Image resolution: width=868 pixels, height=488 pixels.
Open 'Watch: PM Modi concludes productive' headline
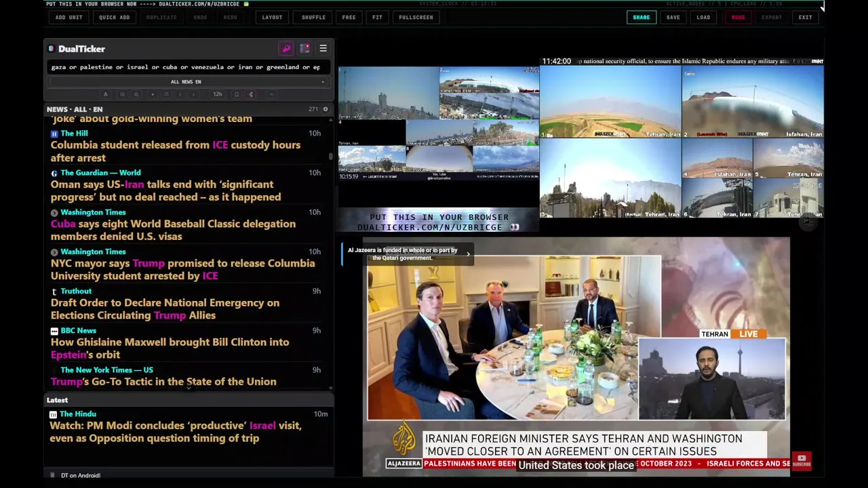click(175, 432)
